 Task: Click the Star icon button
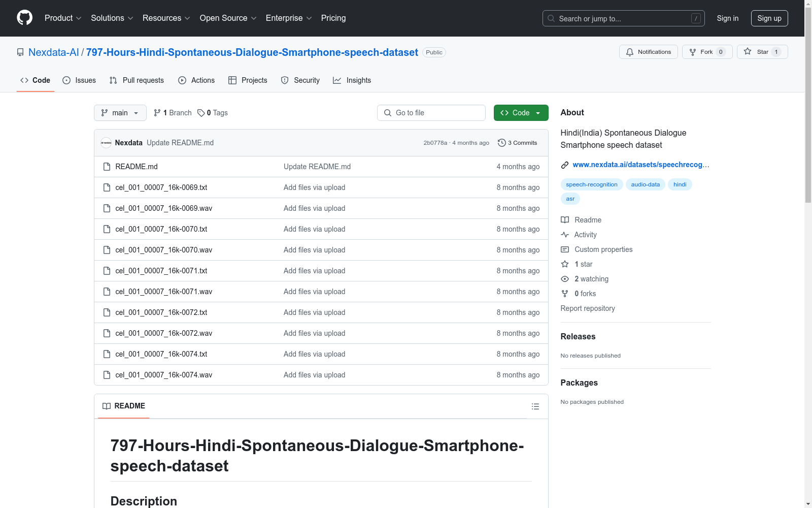[x=748, y=52]
